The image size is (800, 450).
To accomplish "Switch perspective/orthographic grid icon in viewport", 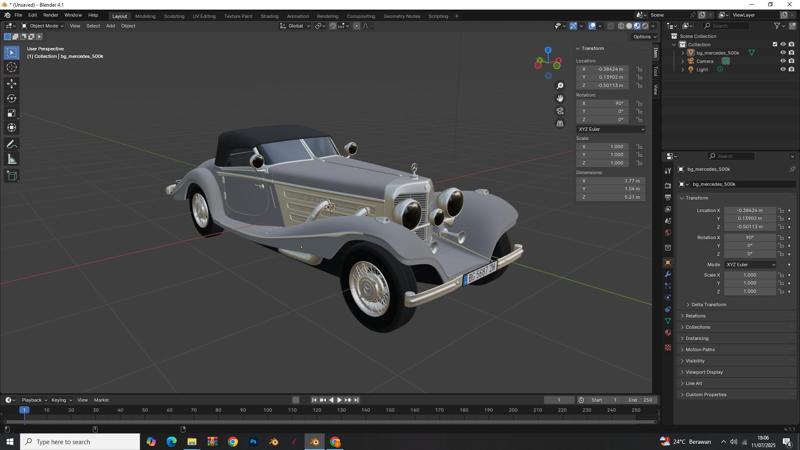I will [x=560, y=123].
